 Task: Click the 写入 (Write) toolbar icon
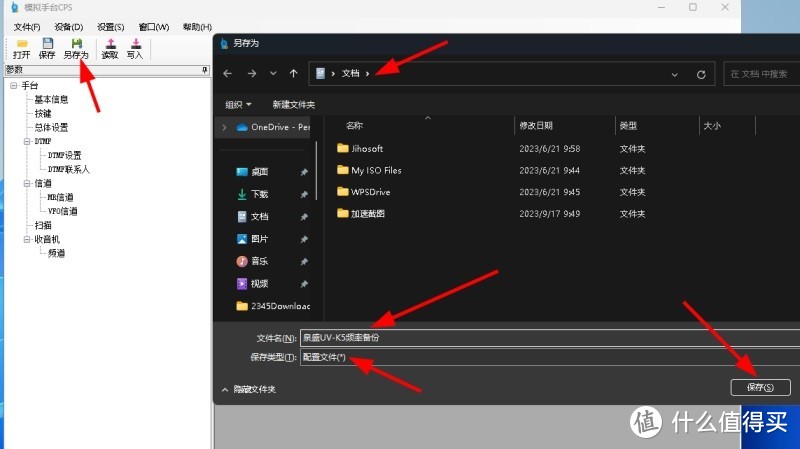point(134,49)
